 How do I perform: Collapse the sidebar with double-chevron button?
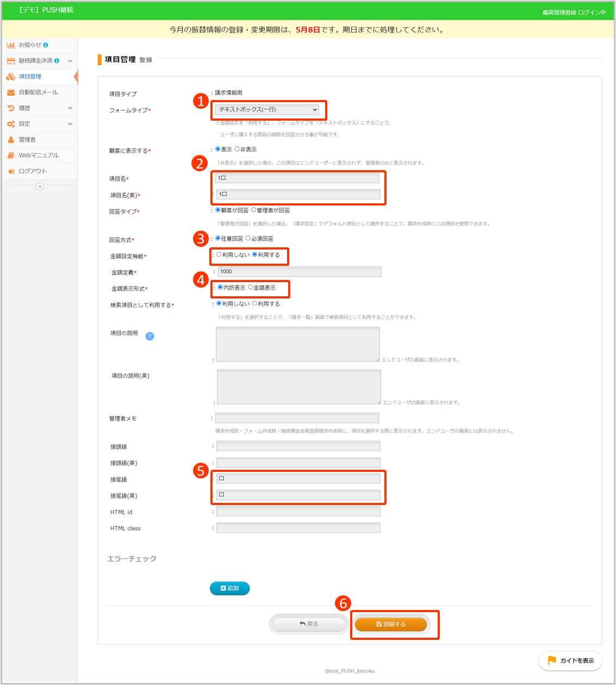tap(40, 186)
